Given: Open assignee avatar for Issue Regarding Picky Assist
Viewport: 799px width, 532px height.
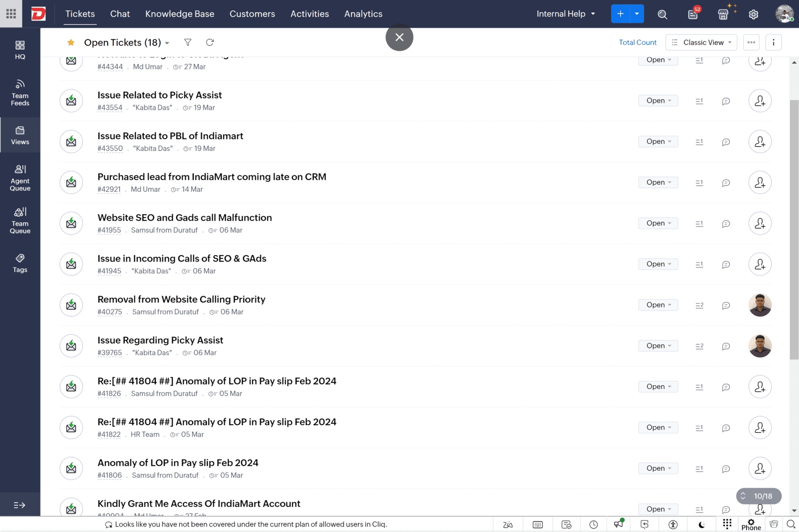Looking at the screenshot, I should 760,346.
